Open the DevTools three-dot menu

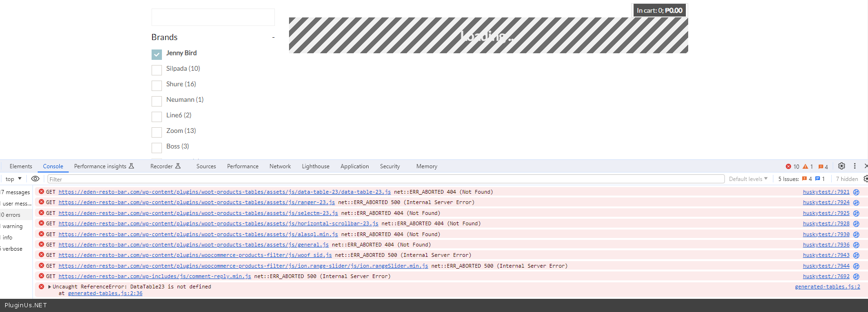coord(855,166)
